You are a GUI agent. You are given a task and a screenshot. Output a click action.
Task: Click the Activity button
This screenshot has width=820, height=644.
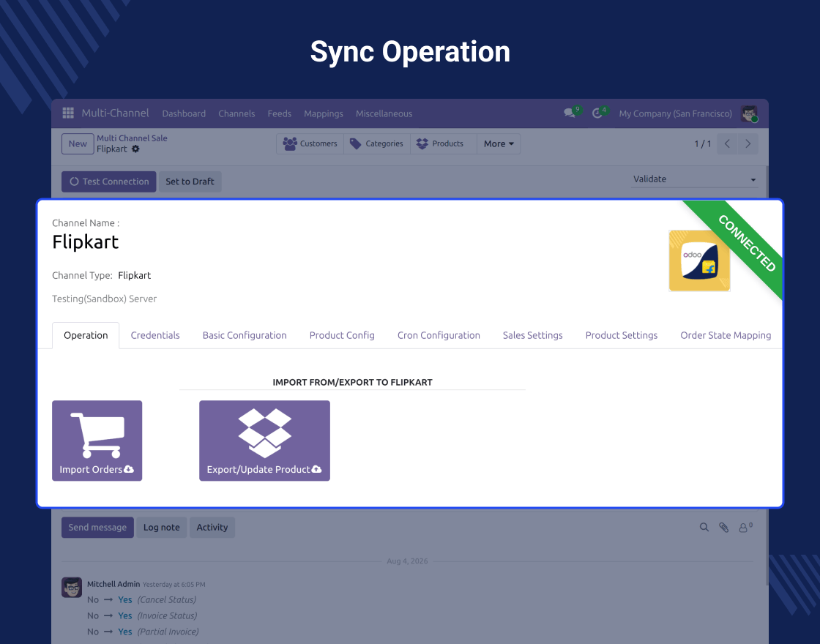pos(212,528)
